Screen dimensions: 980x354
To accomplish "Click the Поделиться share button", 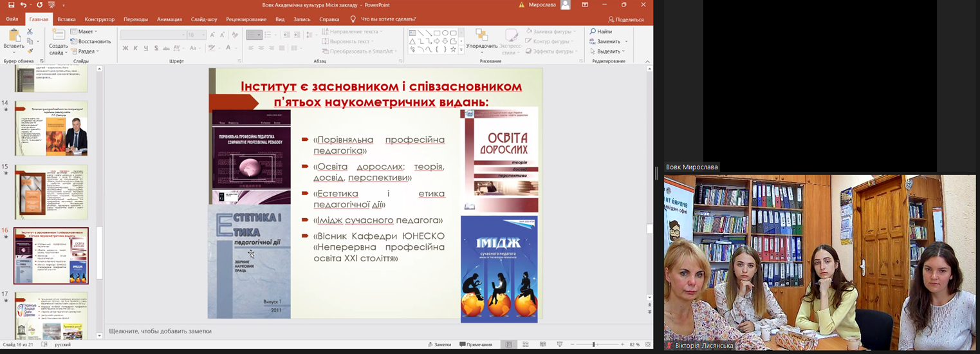I will [x=625, y=19].
